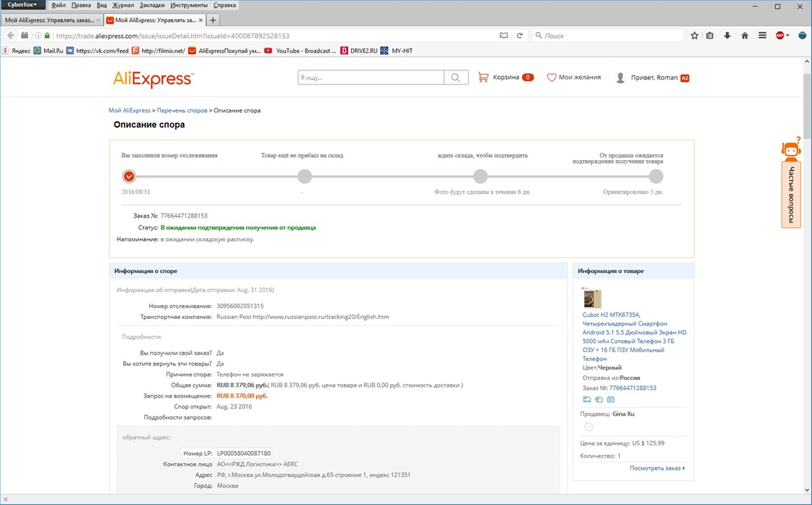
Task: Go to the browser home page icon
Action: tap(745, 35)
